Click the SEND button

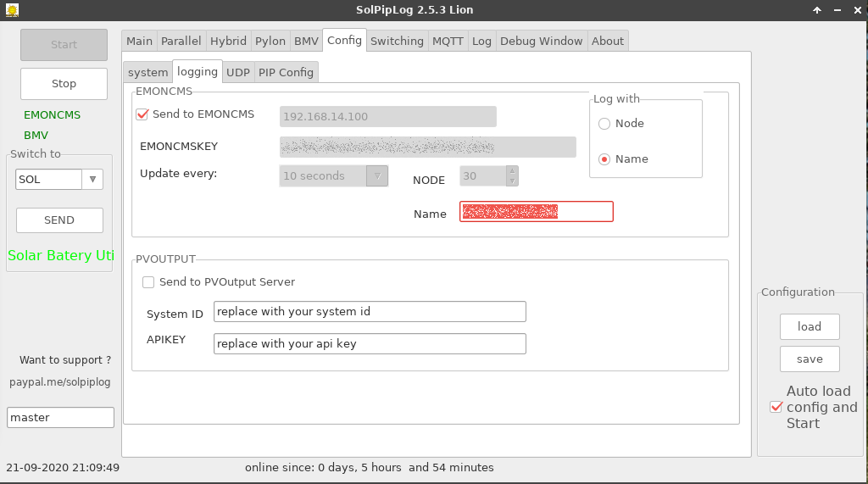coord(59,220)
